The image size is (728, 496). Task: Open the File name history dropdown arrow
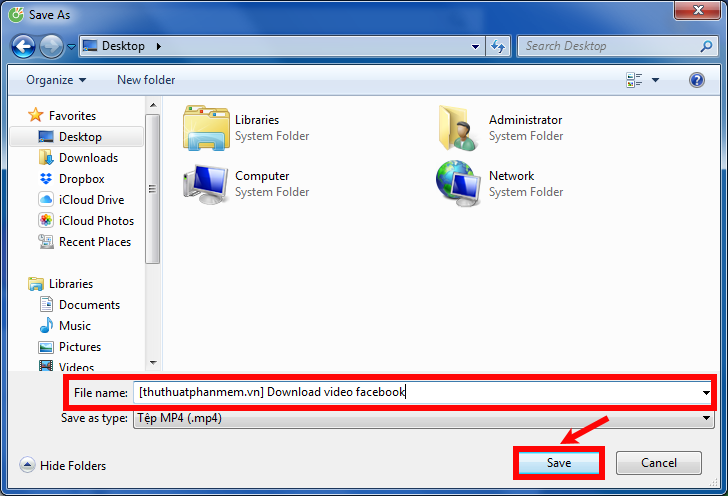[x=706, y=393]
